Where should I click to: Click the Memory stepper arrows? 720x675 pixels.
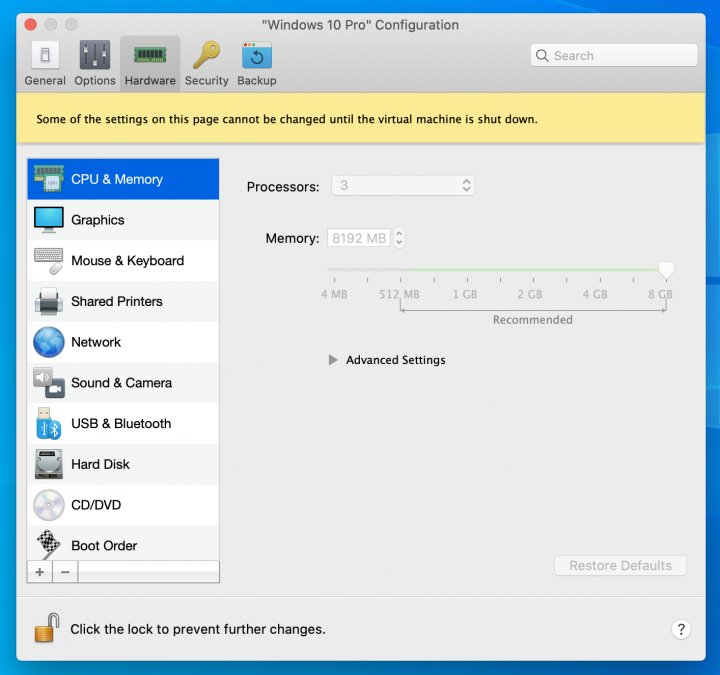pyautogui.click(x=399, y=238)
